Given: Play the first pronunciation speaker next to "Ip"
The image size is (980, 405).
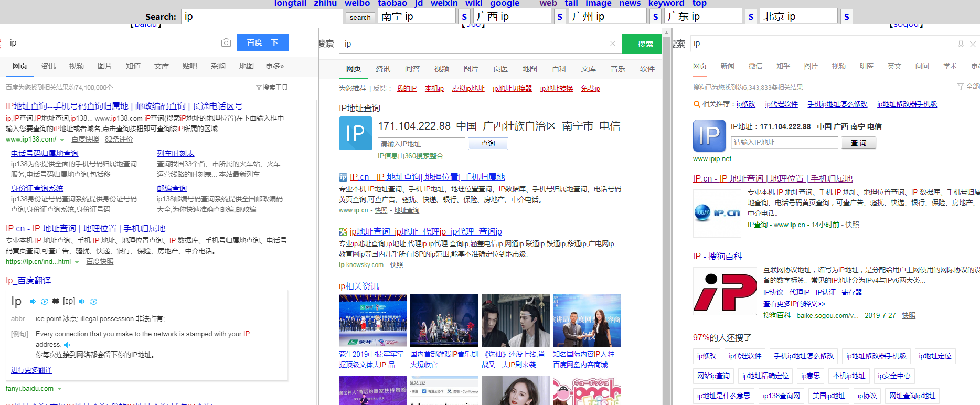Looking at the screenshot, I should pos(33,301).
